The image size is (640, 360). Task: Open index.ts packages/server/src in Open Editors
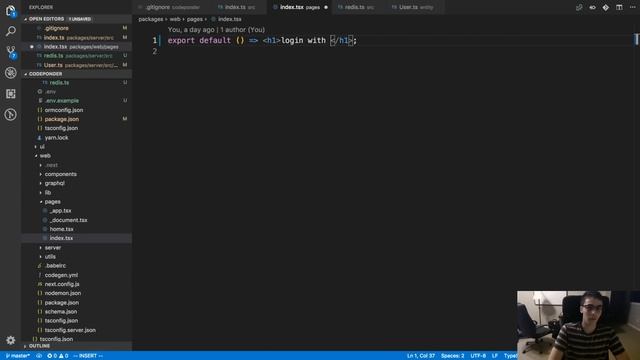(77, 38)
